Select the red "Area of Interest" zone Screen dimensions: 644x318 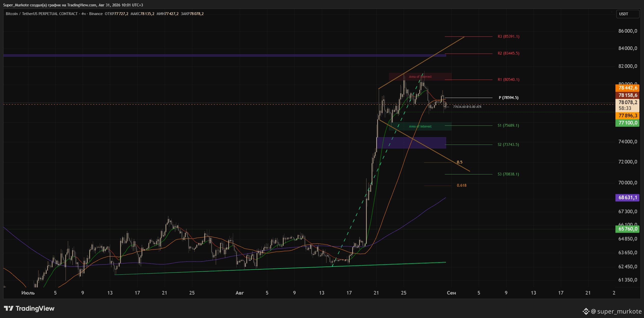pyautogui.click(x=420, y=77)
